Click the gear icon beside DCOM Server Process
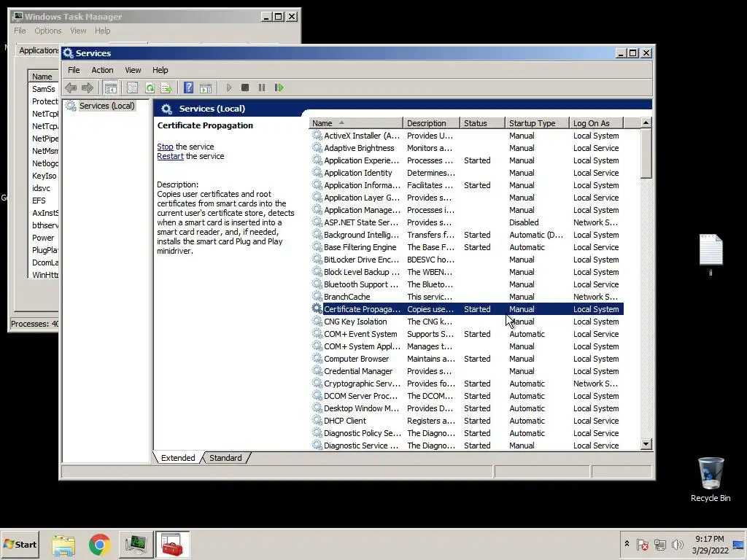Viewport: 747px width, 560px height. point(317,395)
